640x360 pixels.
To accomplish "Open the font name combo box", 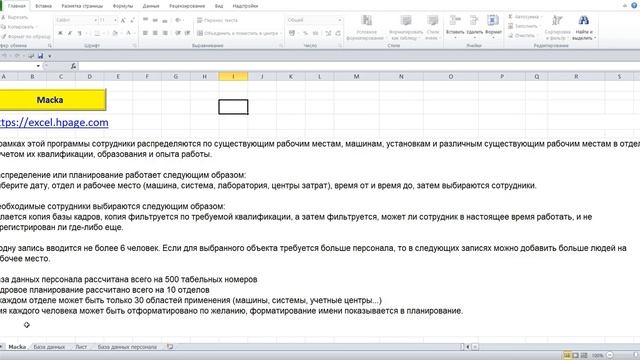I will (76, 20).
